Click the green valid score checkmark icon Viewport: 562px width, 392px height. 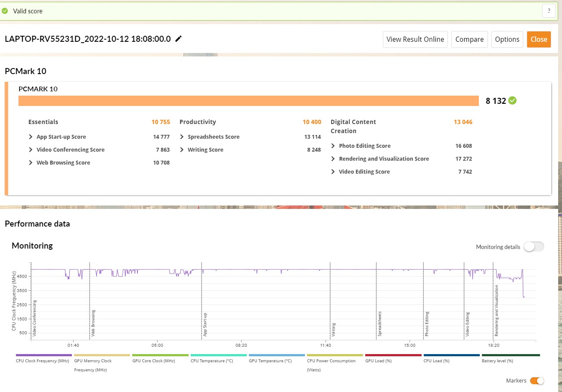click(5, 11)
